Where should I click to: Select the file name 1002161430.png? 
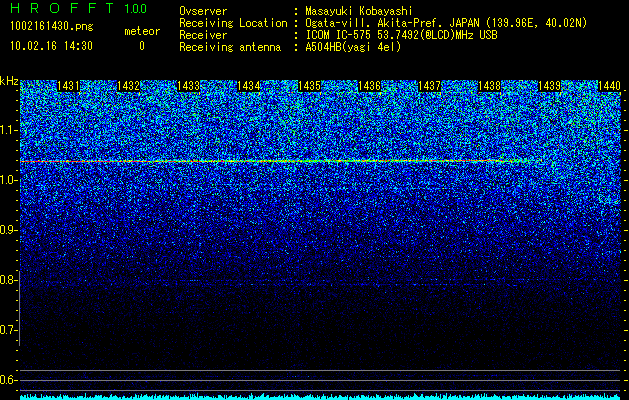click(52, 27)
